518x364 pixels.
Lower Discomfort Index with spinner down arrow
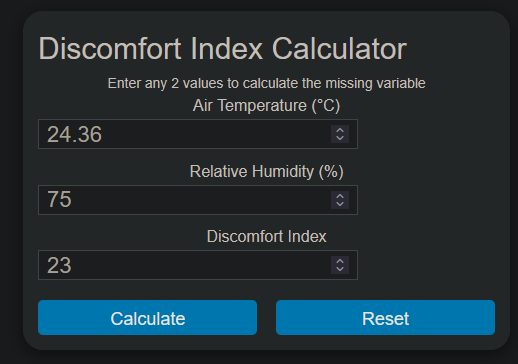point(340,269)
